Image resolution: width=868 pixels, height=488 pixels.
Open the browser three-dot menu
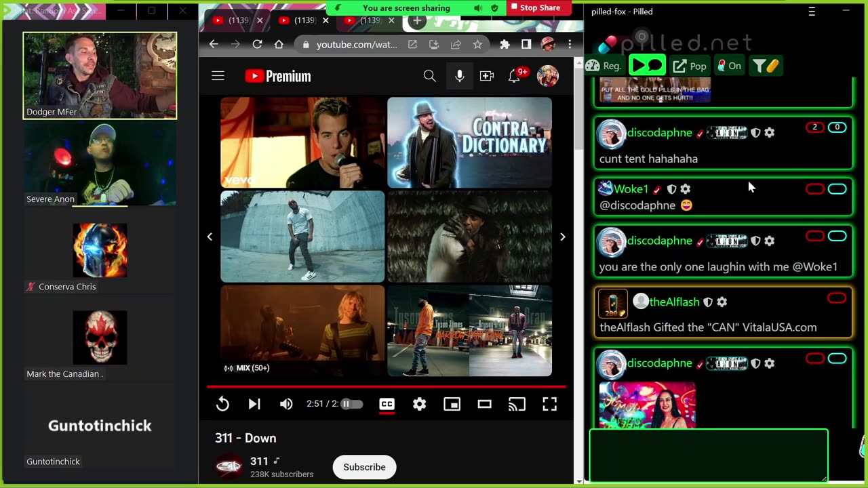pyautogui.click(x=570, y=44)
